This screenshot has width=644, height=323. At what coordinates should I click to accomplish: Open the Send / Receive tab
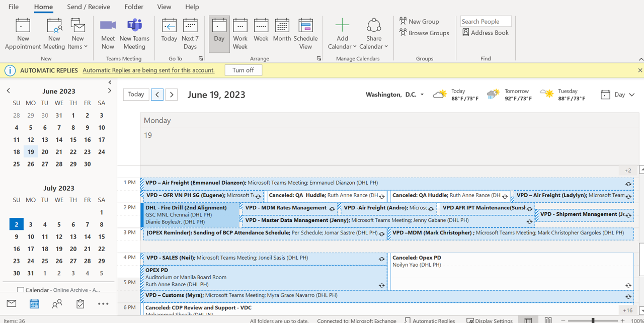(x=89, y=7)
